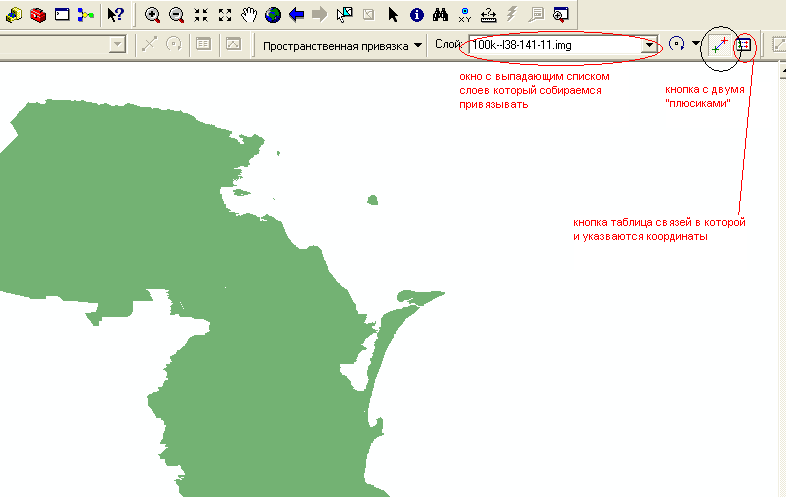This screenshot has height=497, width=786.
Task: Select the georeferencing Rotate tool
Action: 676,45
